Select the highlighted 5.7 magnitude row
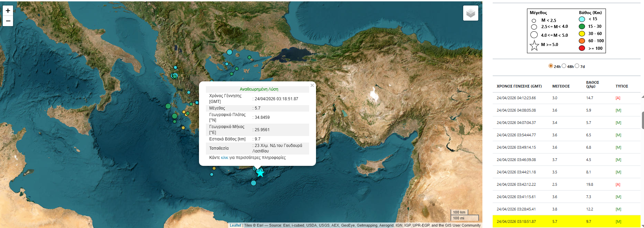 [566, 221]
